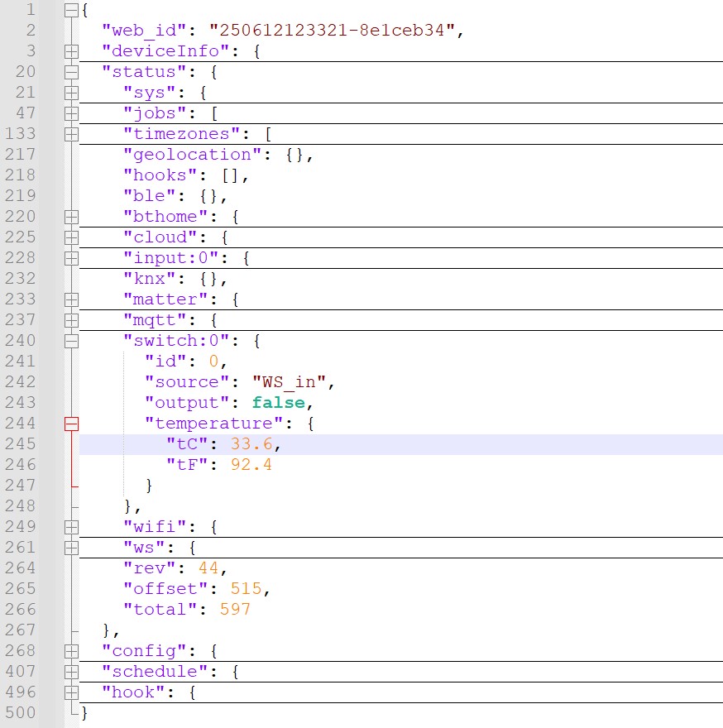
Task: Collapse the root object fold on line 1
Action: pyautogui.click(x=71, y=10)
